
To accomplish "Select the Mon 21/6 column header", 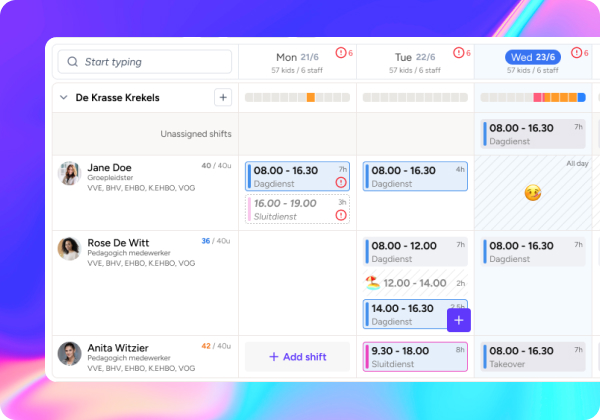I will point(297,57).
